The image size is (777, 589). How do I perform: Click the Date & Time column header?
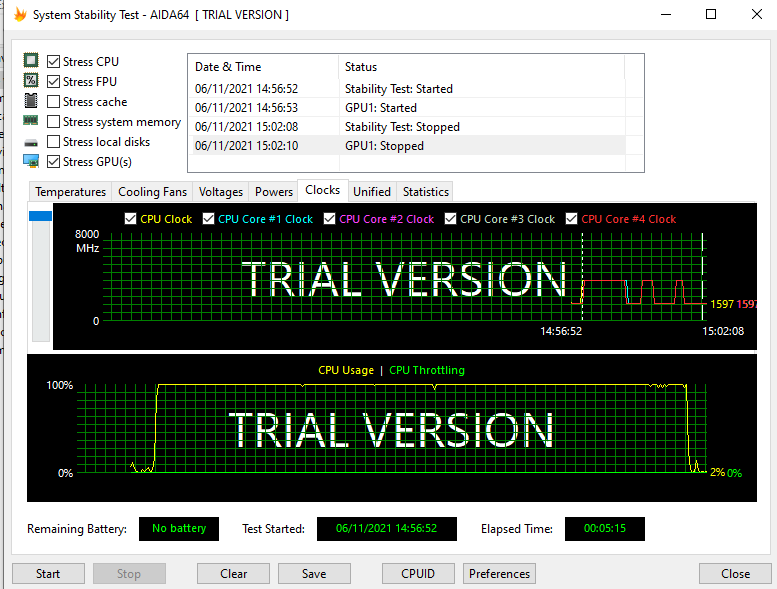(x=264, y=67)
